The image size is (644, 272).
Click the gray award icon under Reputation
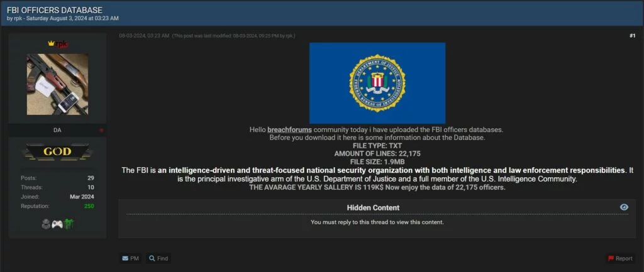pos(46,224)
